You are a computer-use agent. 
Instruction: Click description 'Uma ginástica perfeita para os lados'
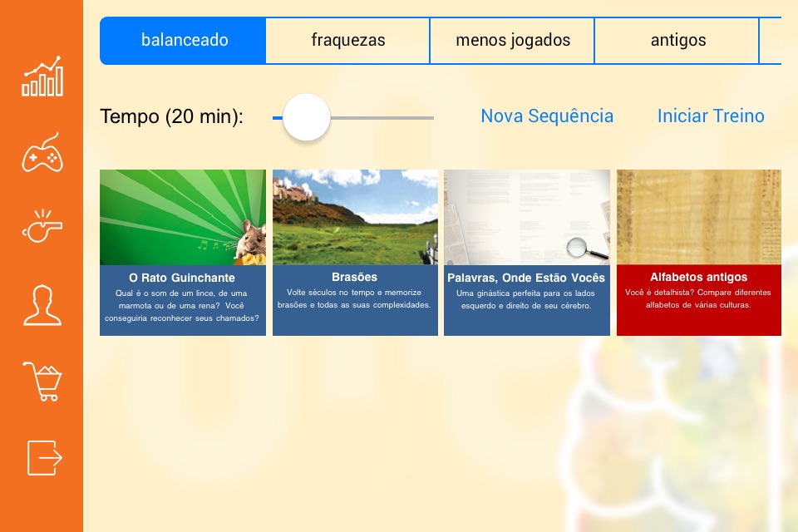tap(525, 293)
